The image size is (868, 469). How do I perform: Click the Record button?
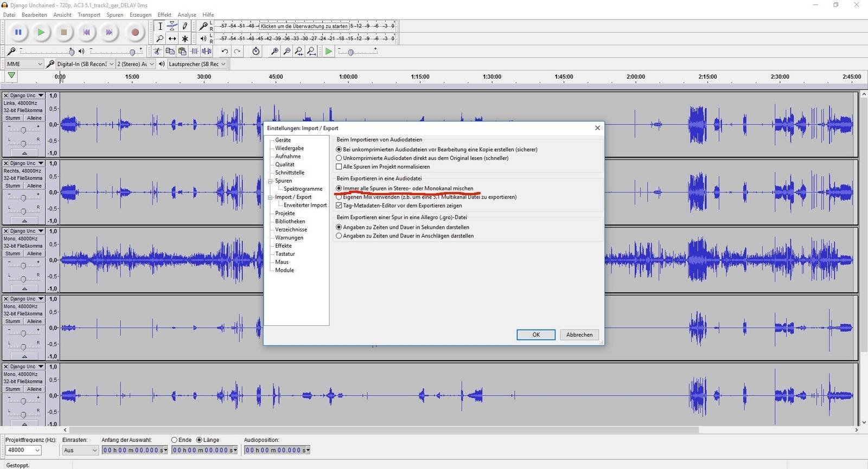[x=135, y=33]
